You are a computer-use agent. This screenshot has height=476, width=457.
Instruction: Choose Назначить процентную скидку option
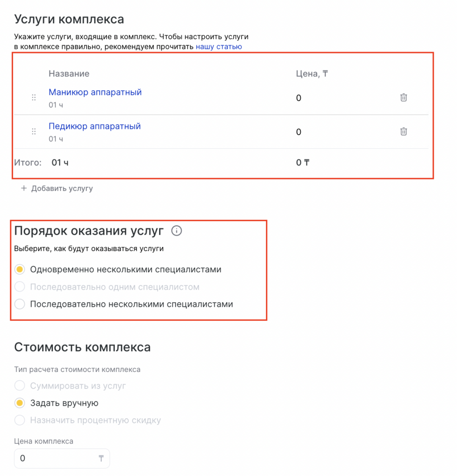click(x=20, y=420)
